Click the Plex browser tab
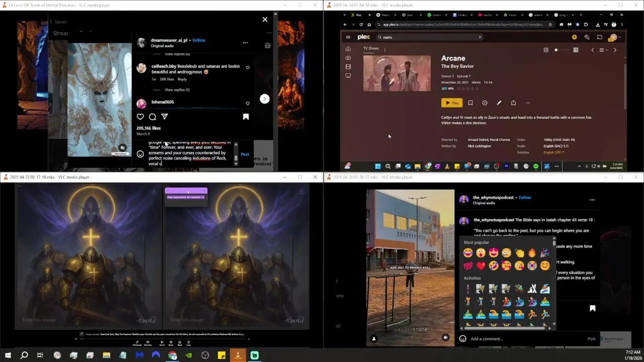Viewport: 644px width, 362px height. pos(359,15)
